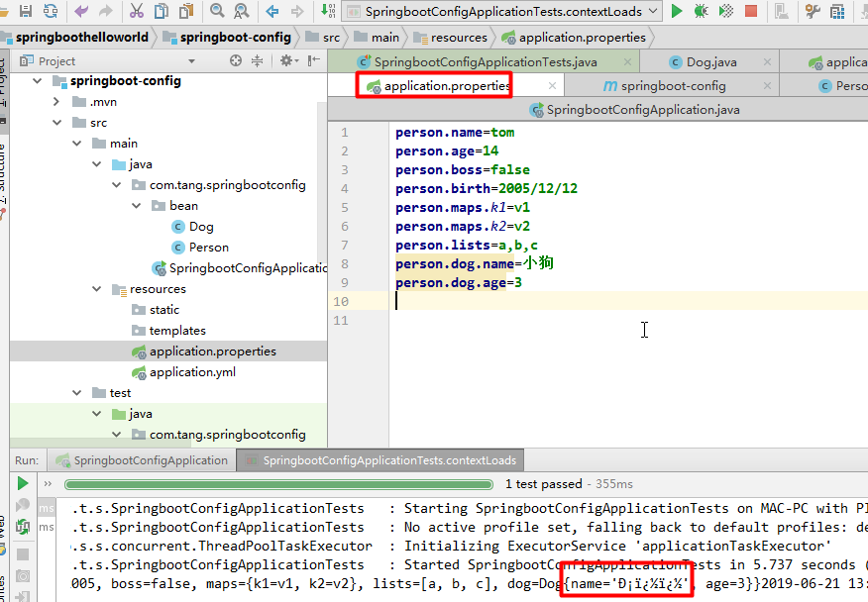Run with Coverage icon

[x=725, y=11]
